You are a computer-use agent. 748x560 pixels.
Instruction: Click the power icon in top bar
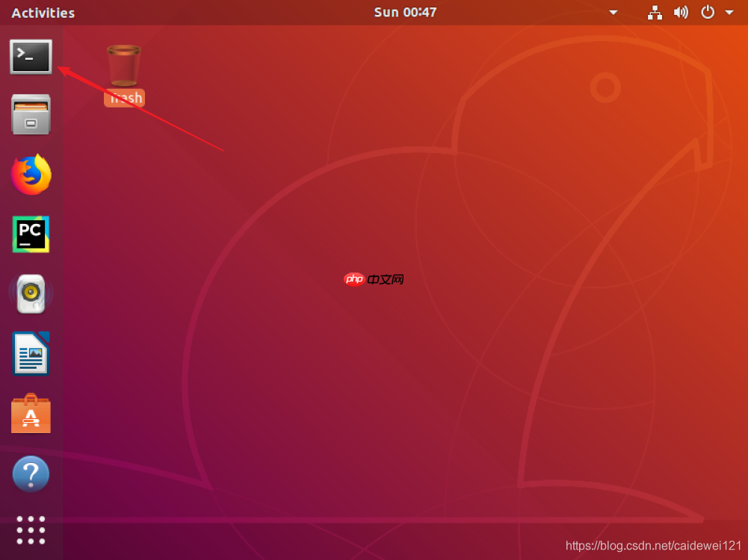coord(708,13)
